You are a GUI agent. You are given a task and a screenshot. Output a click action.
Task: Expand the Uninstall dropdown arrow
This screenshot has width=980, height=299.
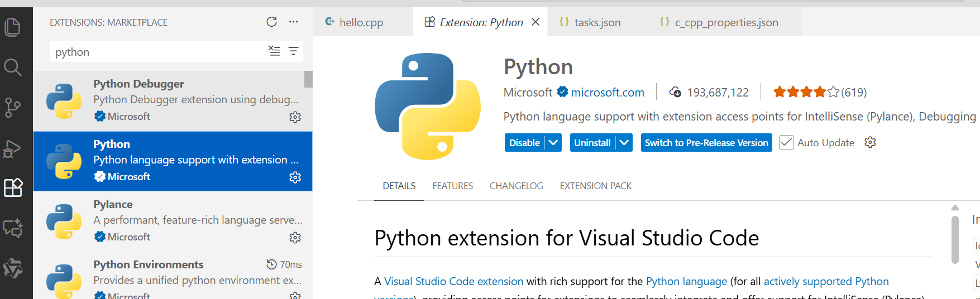coord(624,143)
